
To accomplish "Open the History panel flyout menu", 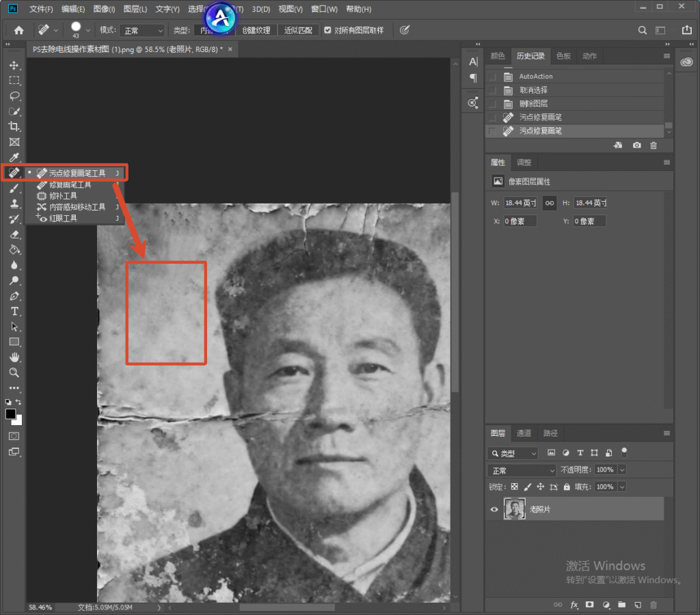I will (667, 56).
